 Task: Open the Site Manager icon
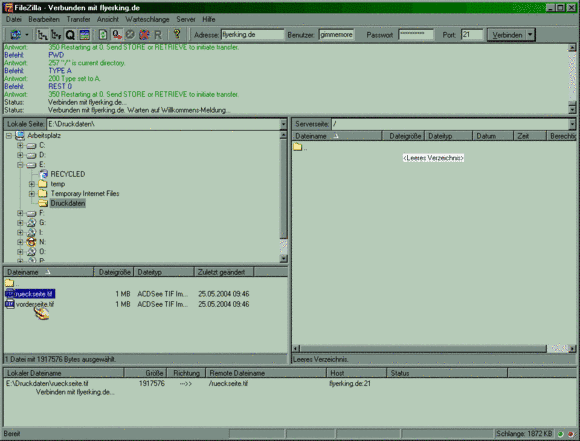coord(16,35)
